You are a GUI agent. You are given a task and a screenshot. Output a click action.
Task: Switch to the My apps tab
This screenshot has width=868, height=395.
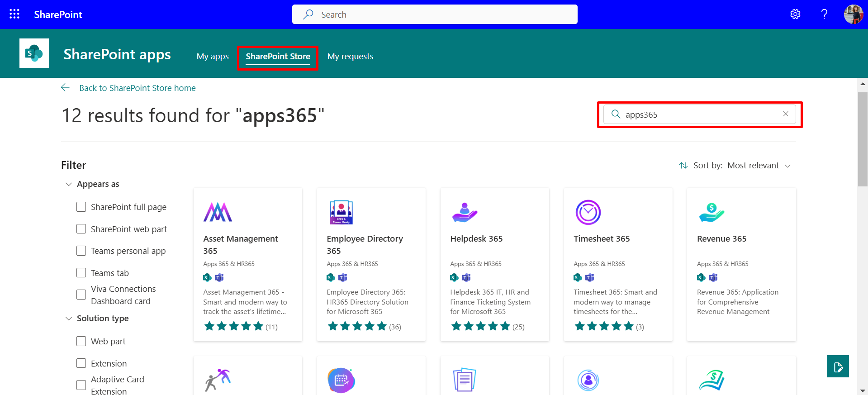[x=213, y=57]
